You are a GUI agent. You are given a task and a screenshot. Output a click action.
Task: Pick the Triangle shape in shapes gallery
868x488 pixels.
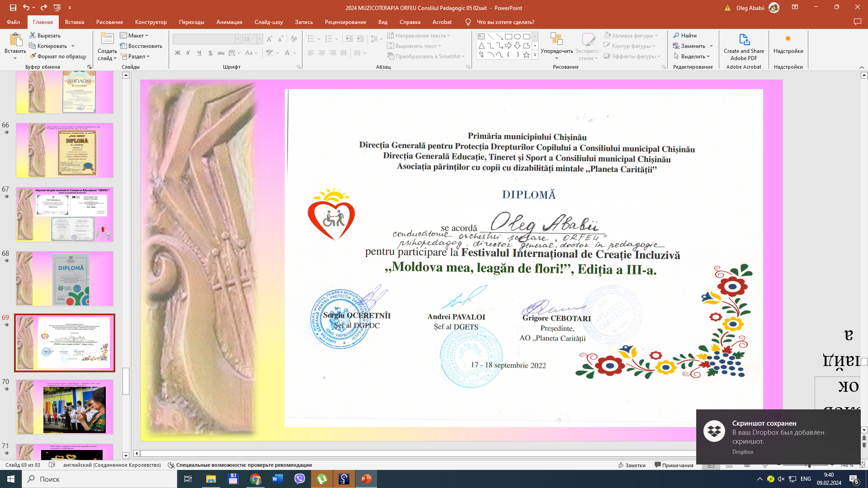[x=481, y=46]
